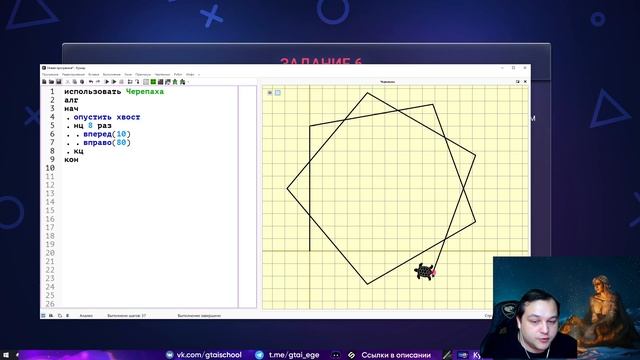Click the Выполнение завершено status text
Screen dimensions: 640x360
tap(199, 316)
